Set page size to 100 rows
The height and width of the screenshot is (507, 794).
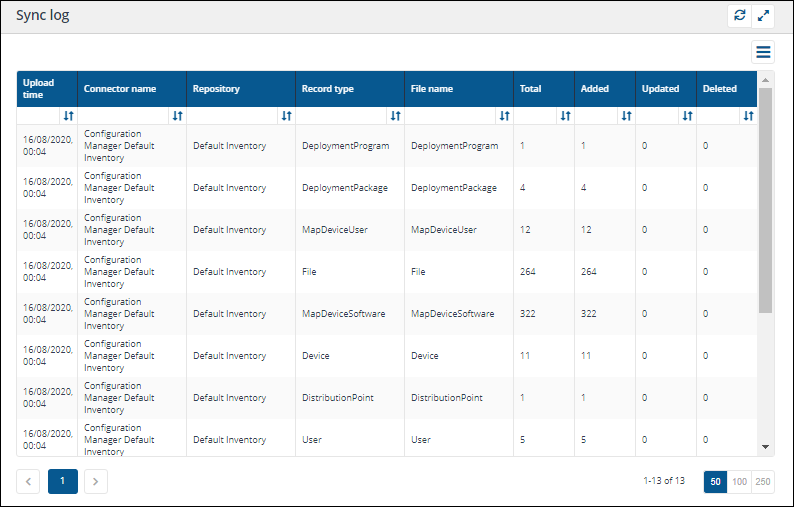pos(739,481)
